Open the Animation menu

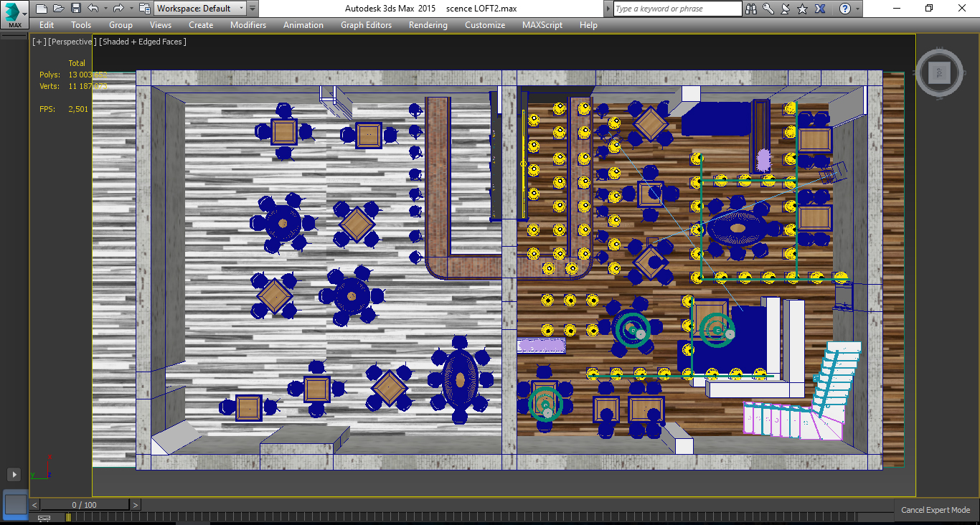coord(303,25)
